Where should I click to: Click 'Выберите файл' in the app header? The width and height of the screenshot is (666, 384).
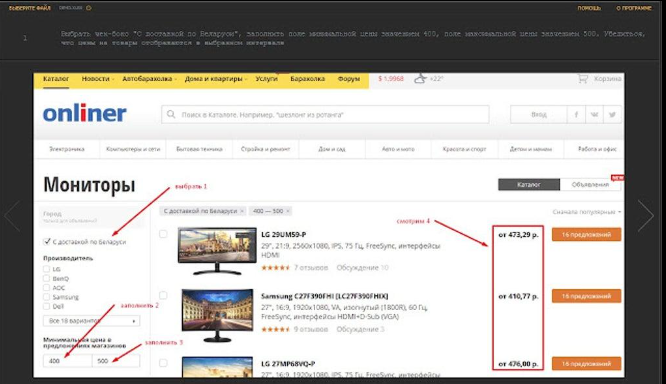point(29,8)
